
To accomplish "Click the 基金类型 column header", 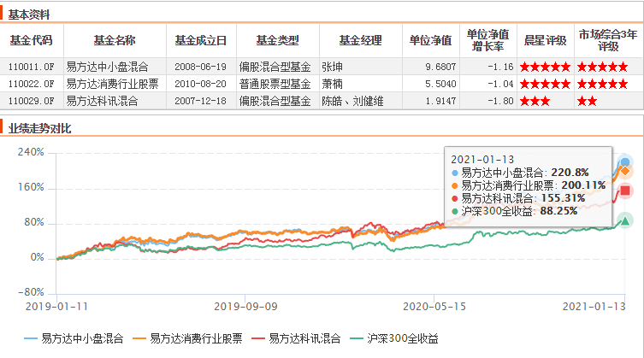I will pos(278,40).
